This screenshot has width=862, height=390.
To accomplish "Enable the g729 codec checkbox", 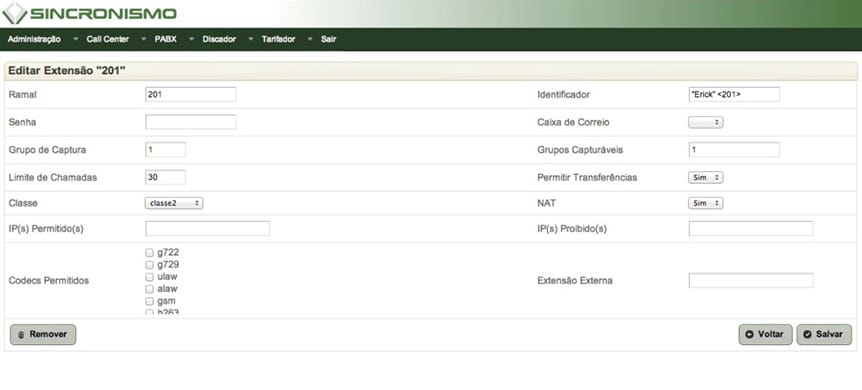I will pos(150,265).
